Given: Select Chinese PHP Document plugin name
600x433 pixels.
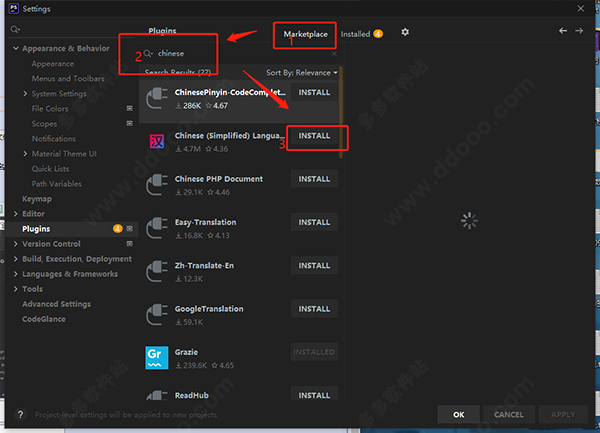Looking at the screenshot, I should coord(219,179).
